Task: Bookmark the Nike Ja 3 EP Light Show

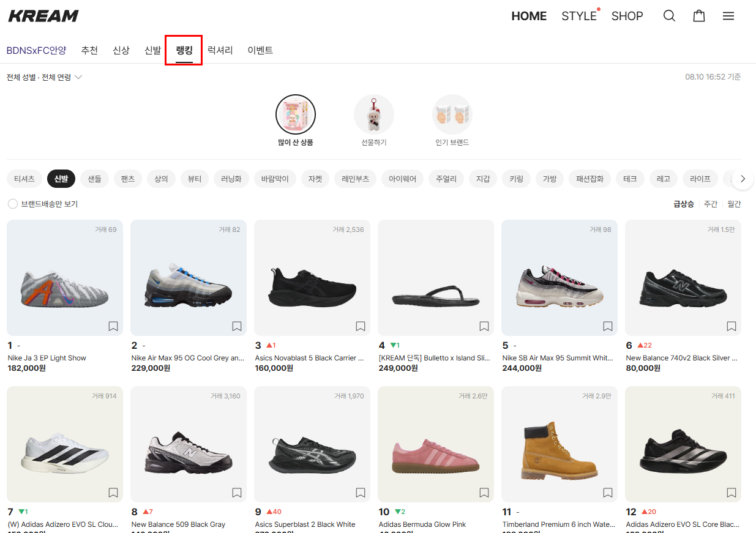Action: [x=113, y=326]
